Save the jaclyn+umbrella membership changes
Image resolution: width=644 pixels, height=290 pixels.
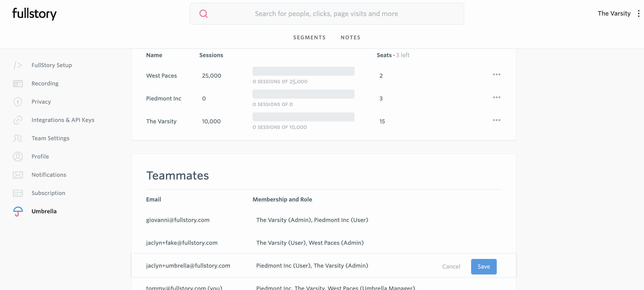(x=484, y=266)
